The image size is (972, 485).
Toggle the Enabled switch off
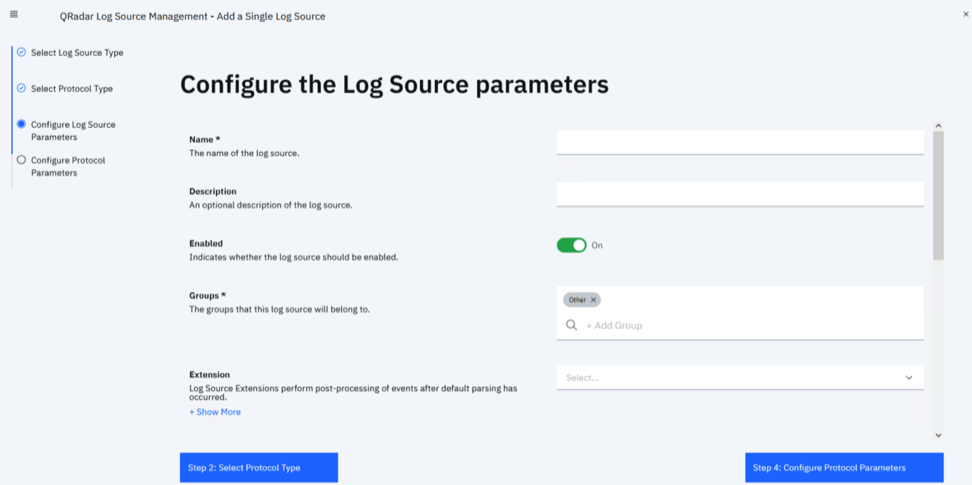tap(572, 245)
